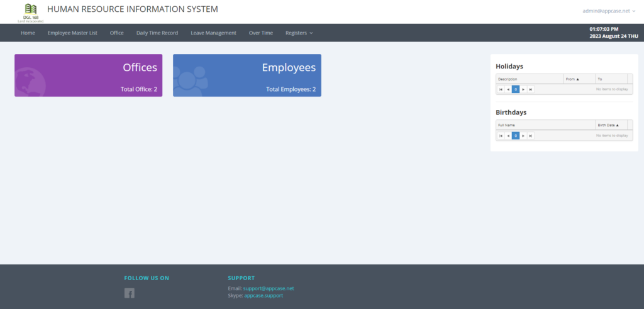Open the Employee Master List menu
Screen dimensions: 644x309
pos(72,33)
